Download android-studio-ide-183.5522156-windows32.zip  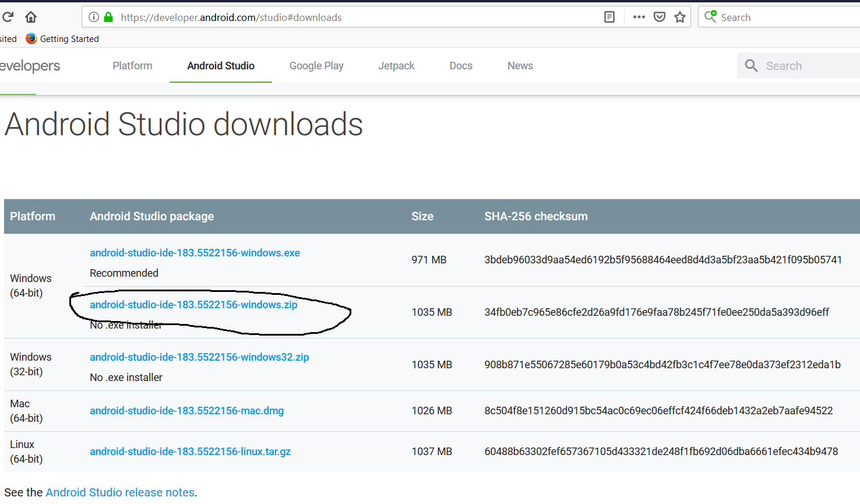[199, 357]
